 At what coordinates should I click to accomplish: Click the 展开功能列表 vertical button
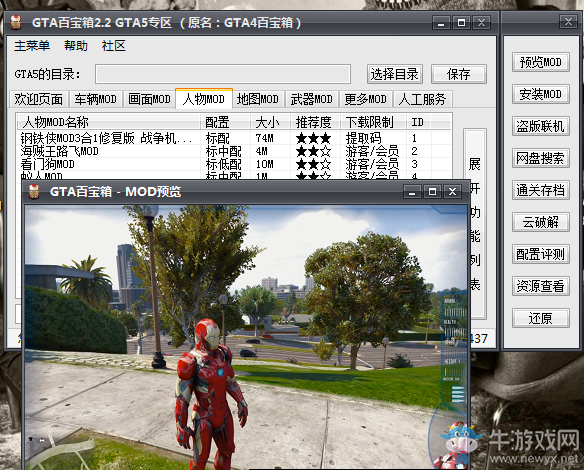click(475, 223)
